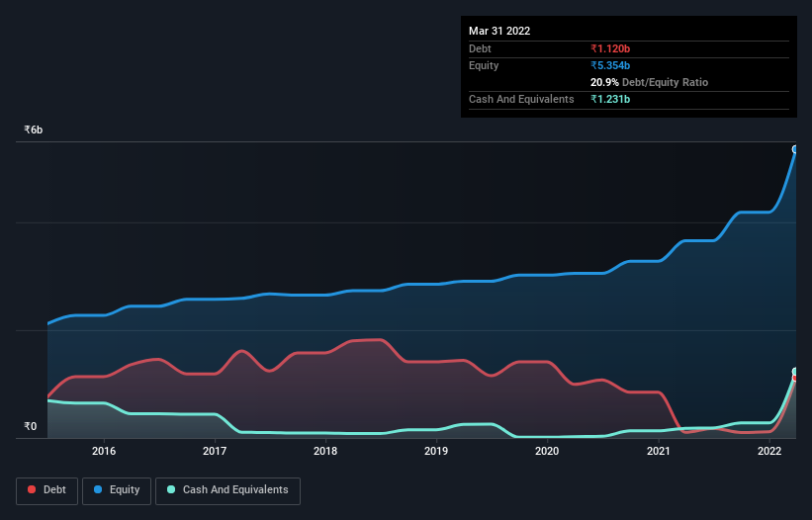Click the ₹6b y-axis label
812x520 pixels.
[x=34, y=130]
